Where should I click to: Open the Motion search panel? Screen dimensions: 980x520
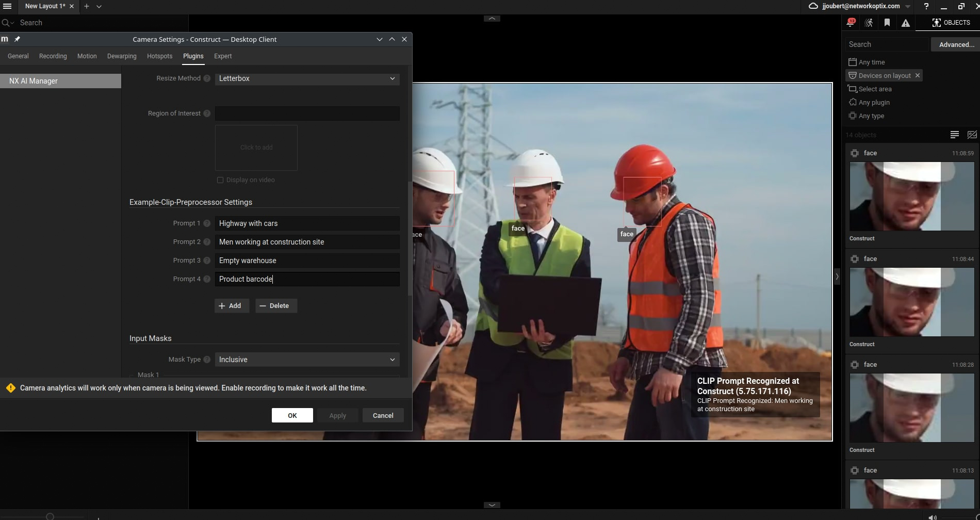pos(869,23)
